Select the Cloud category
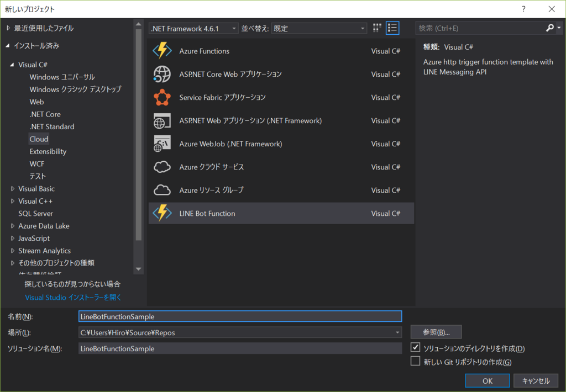Image resolution: width=566 pixels, height=392 pixels. point(39,139)
